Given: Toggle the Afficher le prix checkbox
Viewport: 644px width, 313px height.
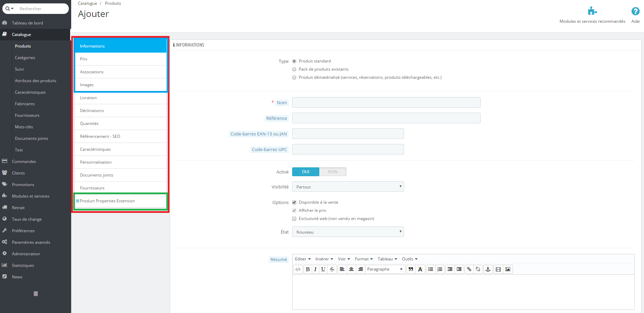Looking at the screenshot, I should pyautogui.click(x=294, y=210).
